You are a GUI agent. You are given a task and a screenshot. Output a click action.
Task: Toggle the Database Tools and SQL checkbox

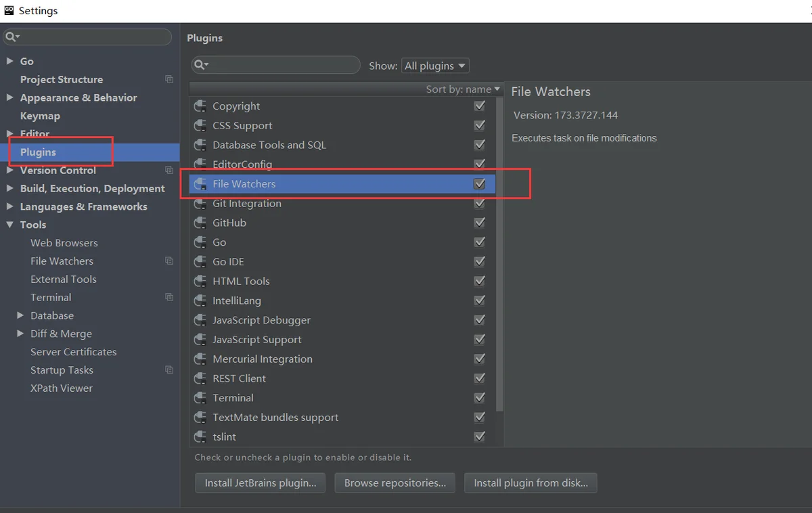coord(480,145)
